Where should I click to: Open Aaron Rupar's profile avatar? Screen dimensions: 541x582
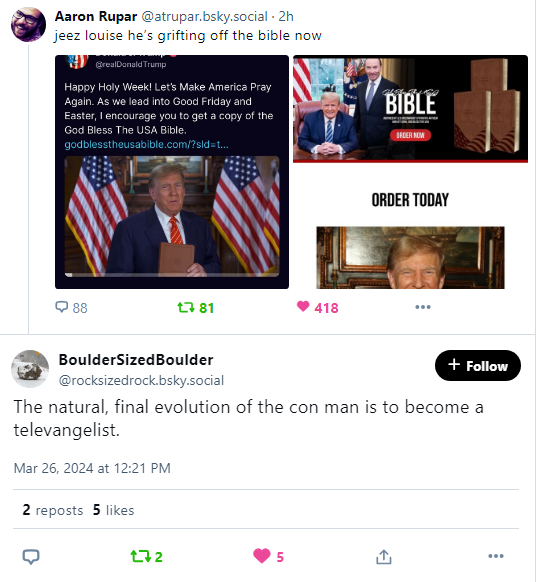(x=28, y=24)
